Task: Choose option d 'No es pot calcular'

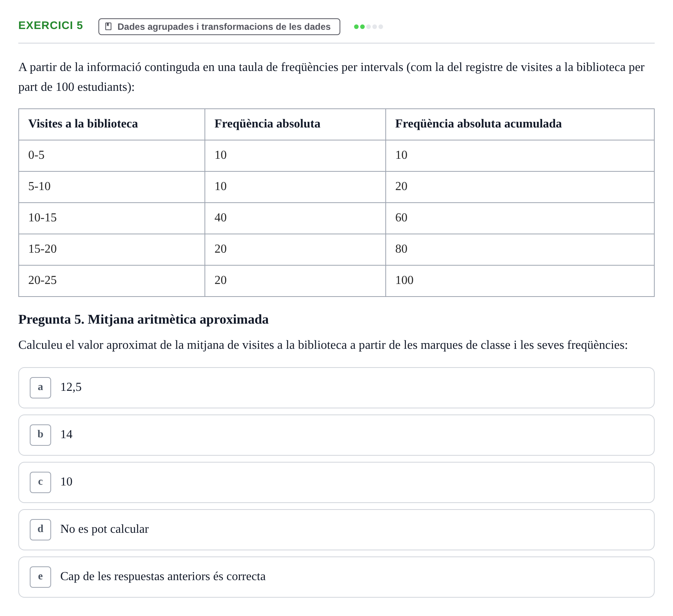Action: click(x=336, y=530)
